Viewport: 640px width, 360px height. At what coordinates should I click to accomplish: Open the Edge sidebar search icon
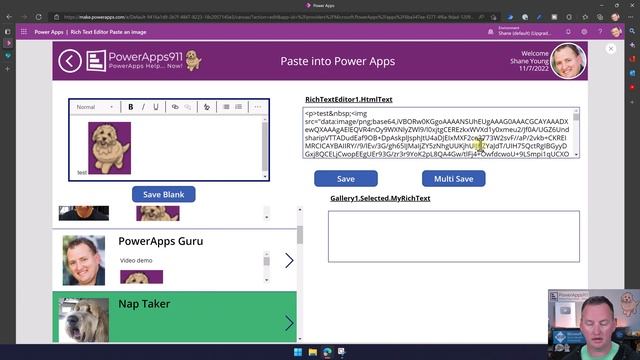(632, 31)
